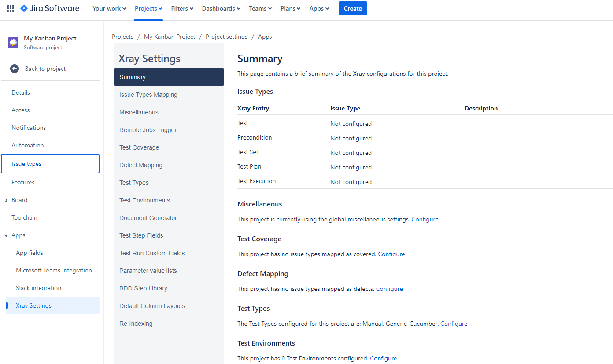Click Configure link under Test Types heading
The width and height of the screenshot is (613, 364).
(454, 324)
